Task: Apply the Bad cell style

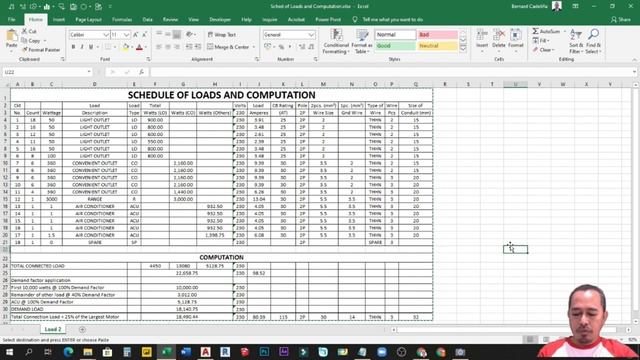Action: click(x=437, y=35)
